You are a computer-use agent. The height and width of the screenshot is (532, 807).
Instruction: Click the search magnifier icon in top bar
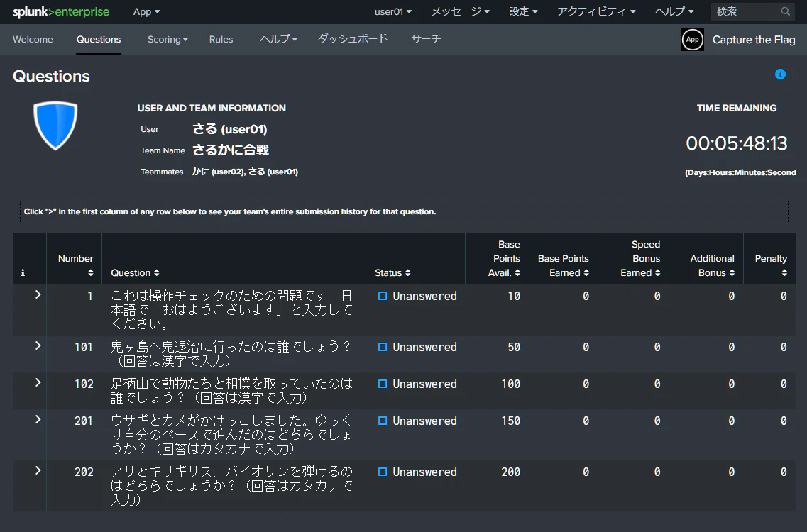point(785,11)
